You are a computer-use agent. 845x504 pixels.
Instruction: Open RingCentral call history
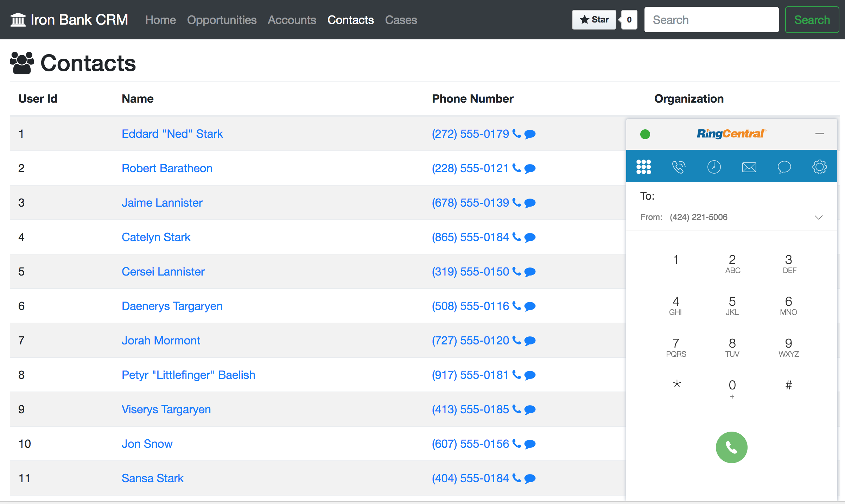click(714, 167)
